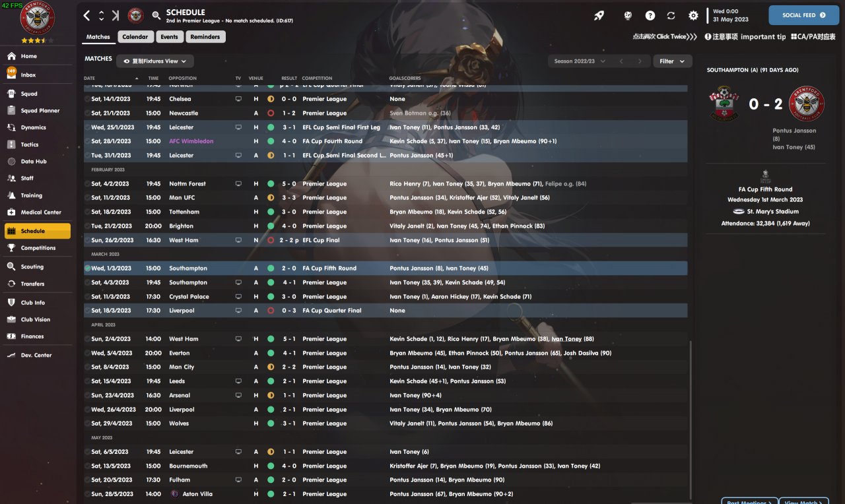The height and width of the screenshot is (504, 845).
Task: Click the TV icon on Chelsea row
Action: [238, 99]
